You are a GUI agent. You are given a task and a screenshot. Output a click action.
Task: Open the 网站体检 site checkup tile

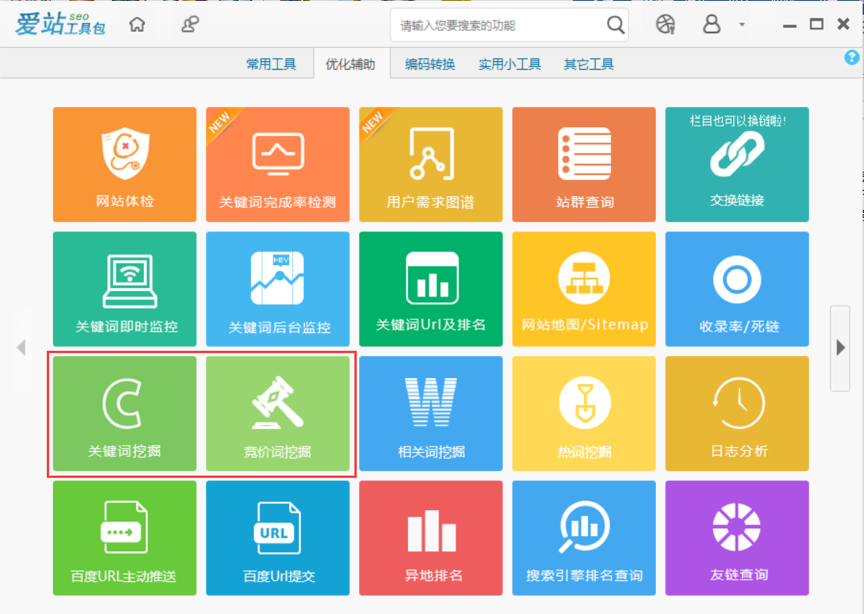(125, 164)
